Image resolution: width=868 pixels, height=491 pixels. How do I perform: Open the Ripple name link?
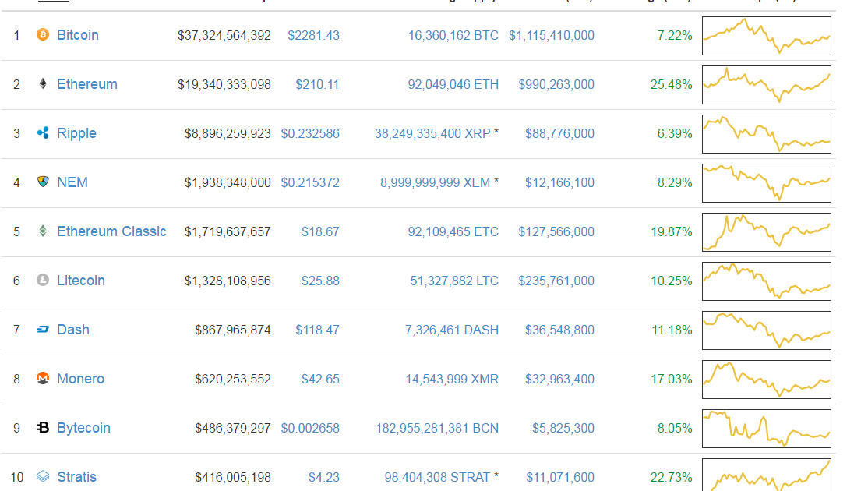[x=77, y=133]
